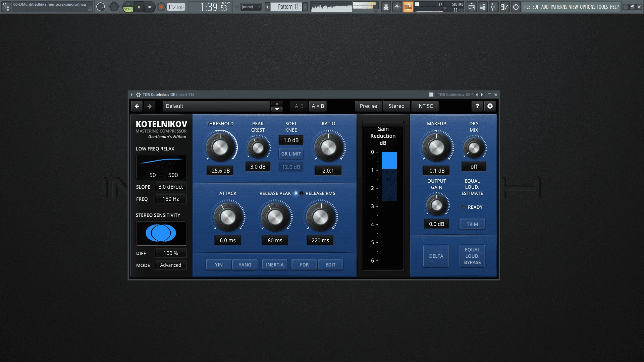Open the TOOLS menu
644x362 pixels.
tap(602, 7)
